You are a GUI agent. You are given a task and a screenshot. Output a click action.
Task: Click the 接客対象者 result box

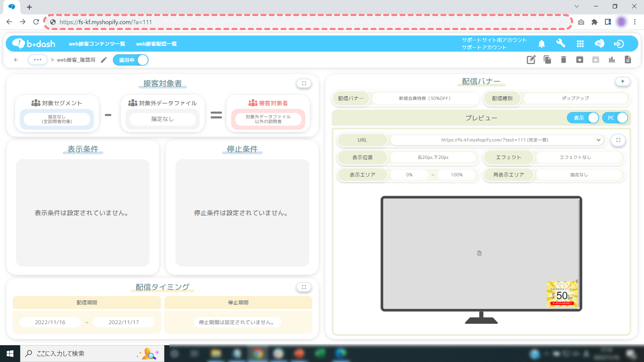268,119
